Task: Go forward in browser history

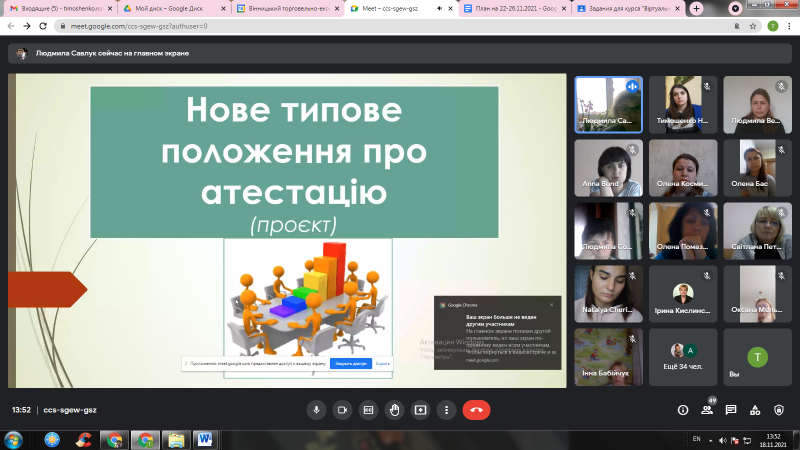Action: pyautogui.click(x=27, y=26)
